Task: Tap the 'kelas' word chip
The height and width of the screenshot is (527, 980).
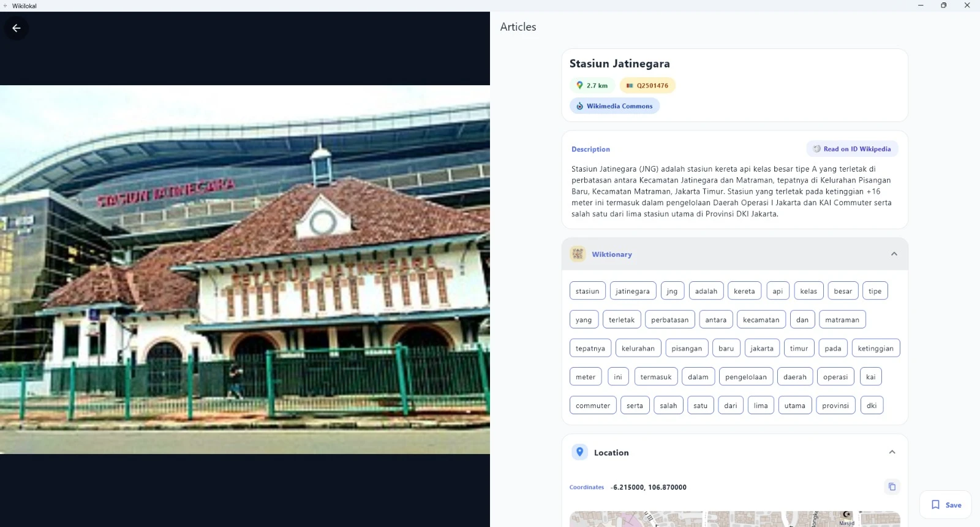Action: (x=809, y=291)
